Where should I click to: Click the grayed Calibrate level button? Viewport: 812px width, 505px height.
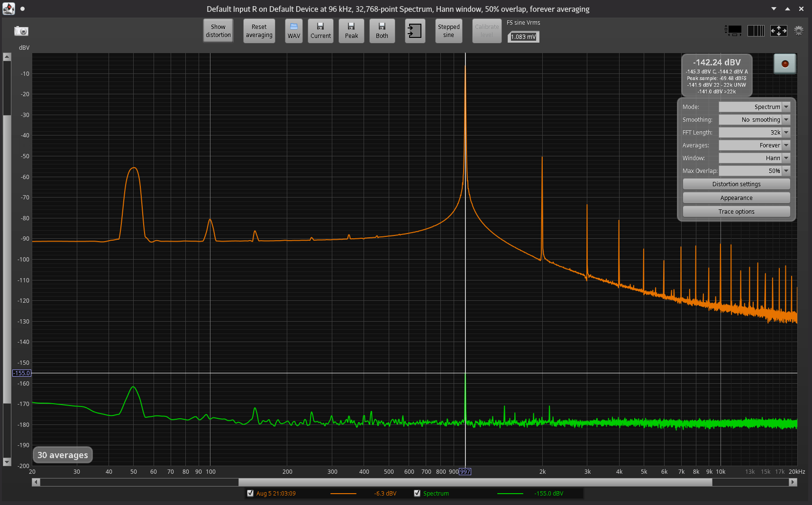click(x=487, y=31)
